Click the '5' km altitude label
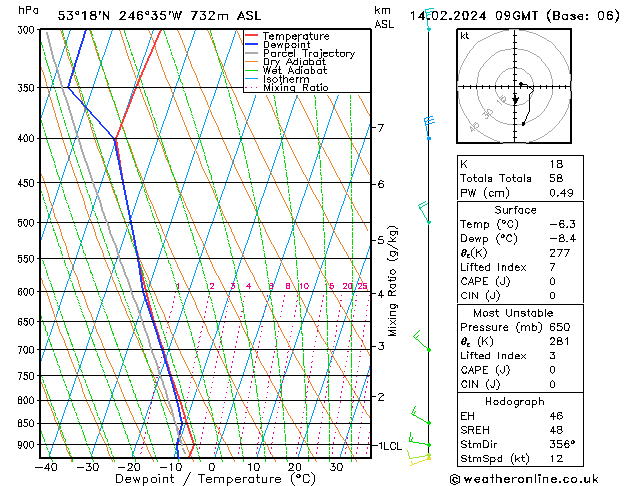 coord(381,240)
